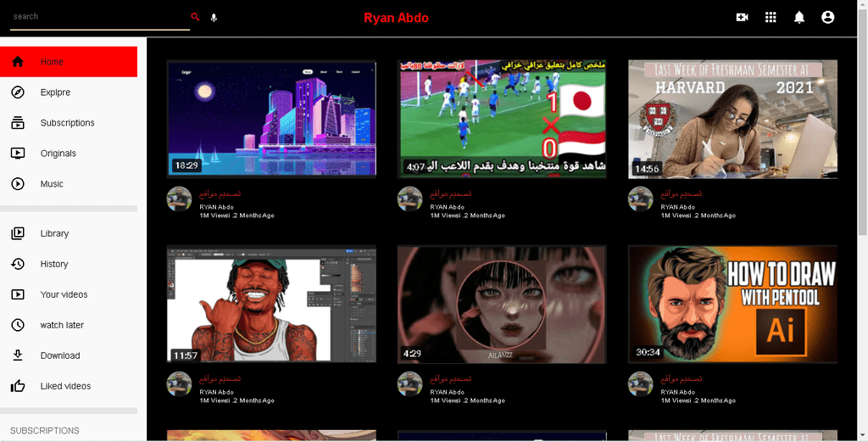This screenshot has width=868, height=442.
Task: Click the Liked videos thumbs-up icon
Action: coord(18,385)
